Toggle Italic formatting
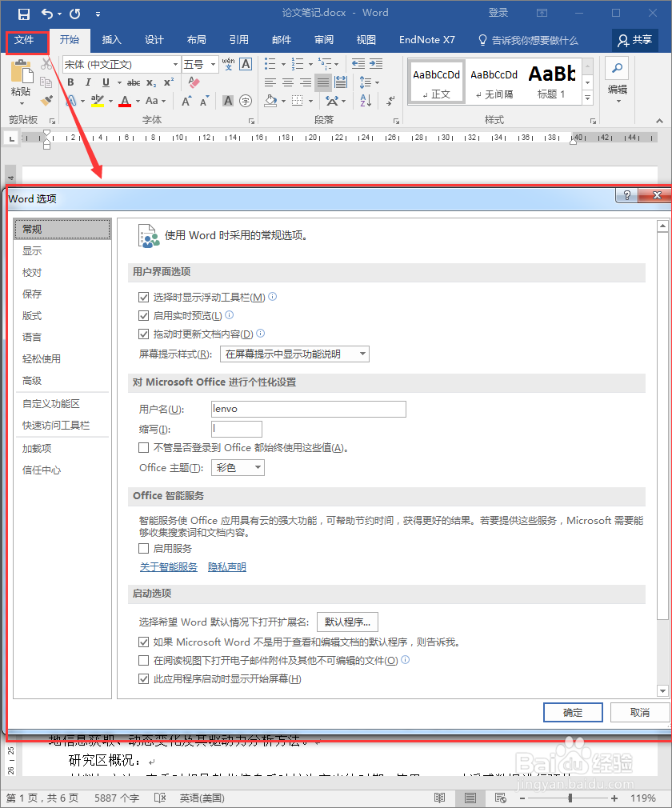This screenshot has height=808, width=672. 88,82
